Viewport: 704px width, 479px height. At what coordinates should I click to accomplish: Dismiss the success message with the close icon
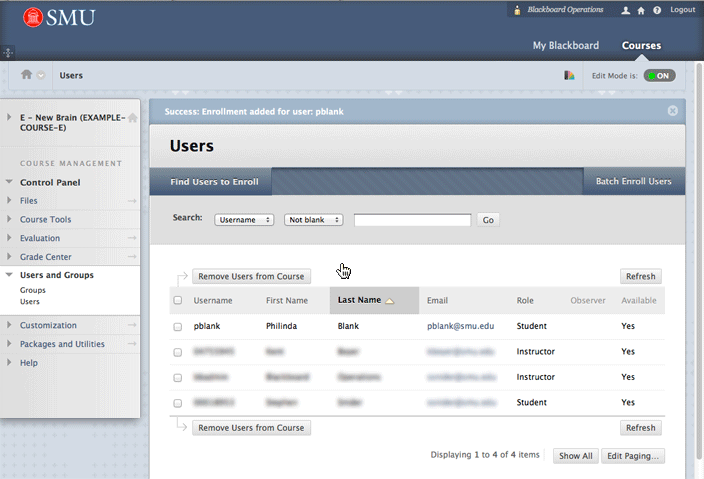[x=672, y=111]
